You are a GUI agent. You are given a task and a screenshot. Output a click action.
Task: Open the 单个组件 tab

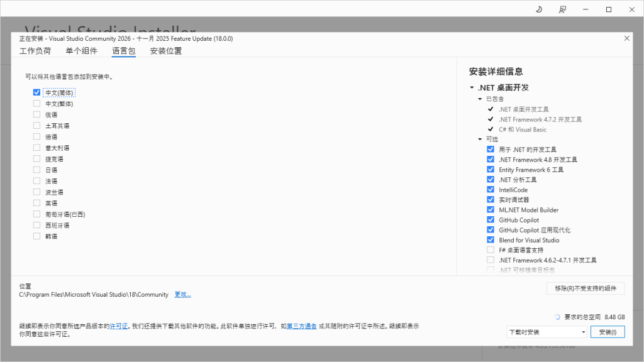pos(81,51)
